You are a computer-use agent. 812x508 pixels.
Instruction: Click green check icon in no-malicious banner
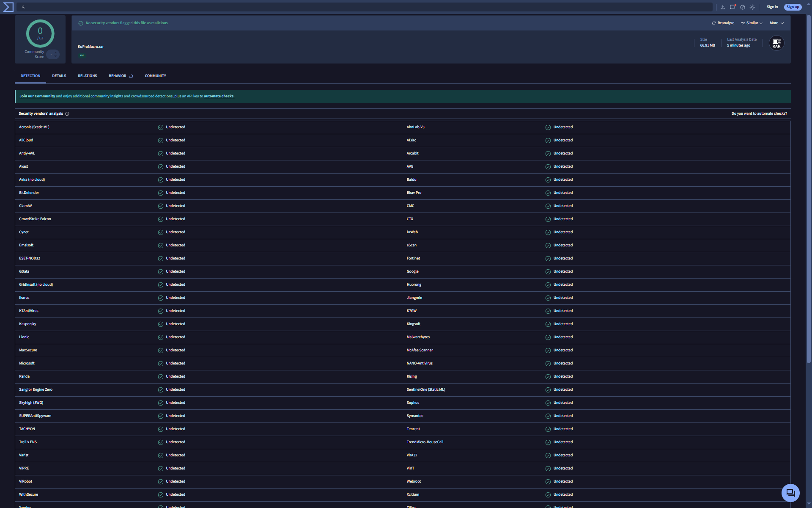coord(81,23)
